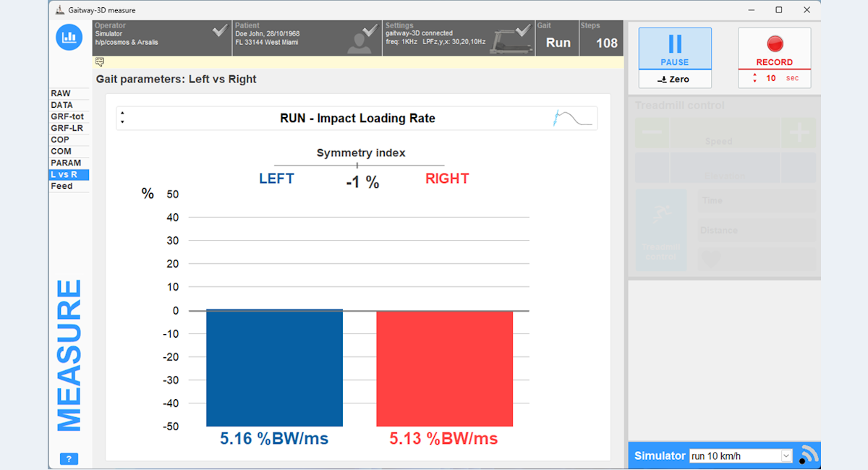Step the gait parameter selector arrows

click(123, 118)
